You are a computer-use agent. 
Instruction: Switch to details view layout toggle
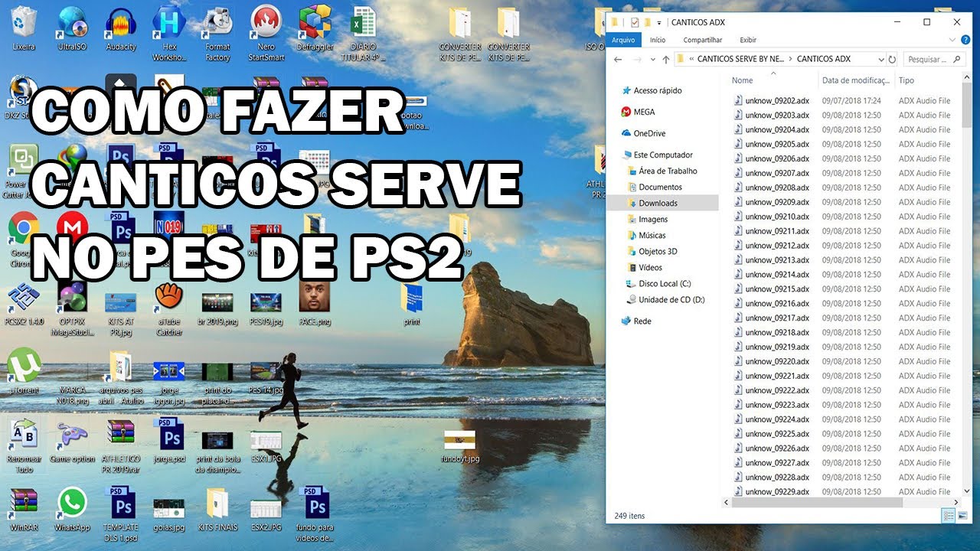pos(949,516)
